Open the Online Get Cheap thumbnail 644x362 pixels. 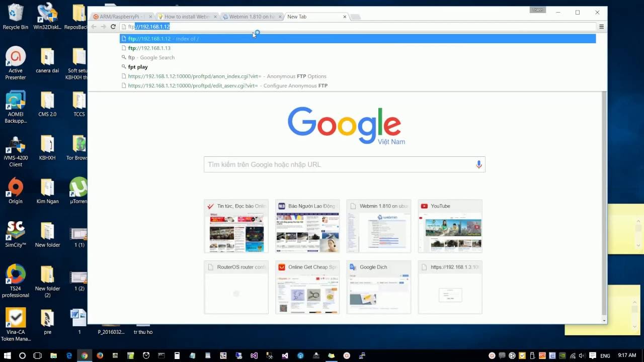coord(307,287)
